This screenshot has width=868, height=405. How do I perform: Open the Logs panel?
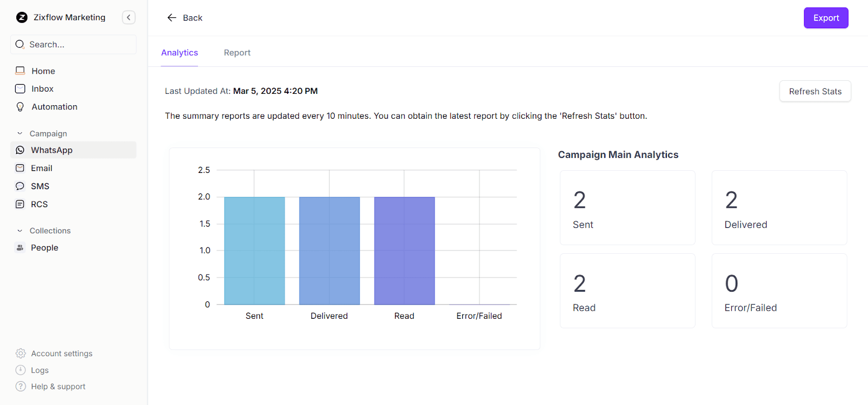[39, 370]
